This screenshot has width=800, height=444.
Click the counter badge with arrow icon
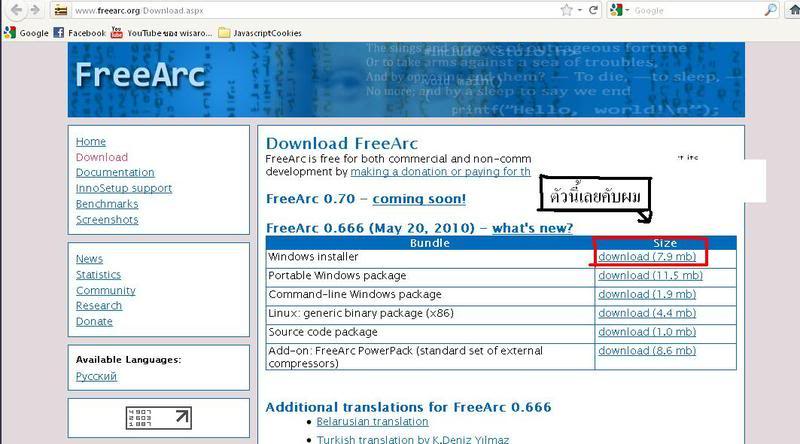(x=159, y=418)
